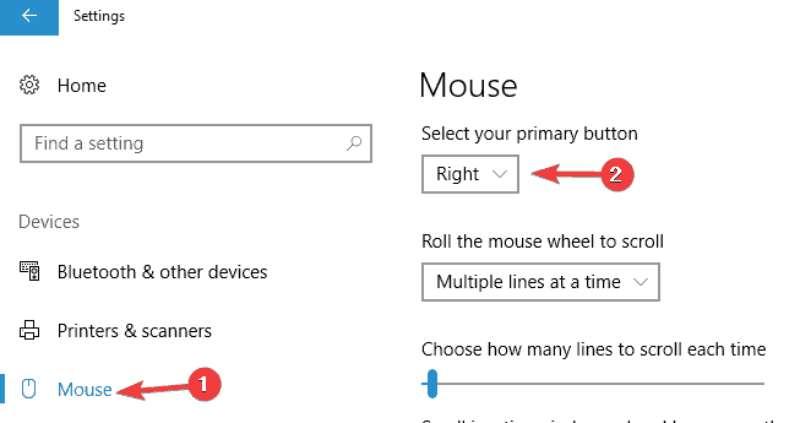800x423 pixels.
Task: Click the printer icon in sidebar
Action: [x=29, y=330]
